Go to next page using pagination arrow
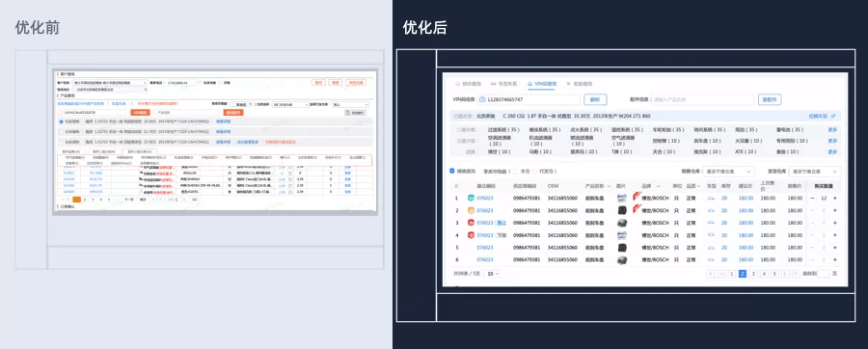Image resolution: width=868 pixels, height=349 pixels. click(x=785, y=274)
